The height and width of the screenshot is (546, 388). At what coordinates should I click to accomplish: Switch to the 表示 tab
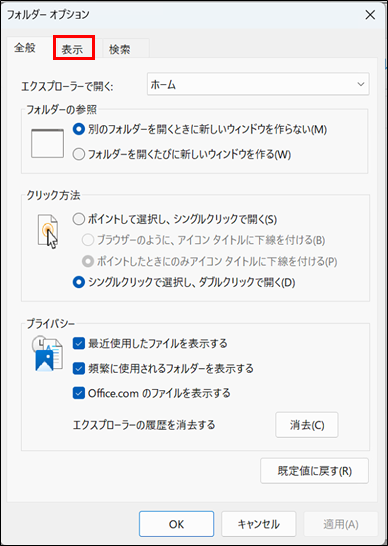(x=72, y=49)
